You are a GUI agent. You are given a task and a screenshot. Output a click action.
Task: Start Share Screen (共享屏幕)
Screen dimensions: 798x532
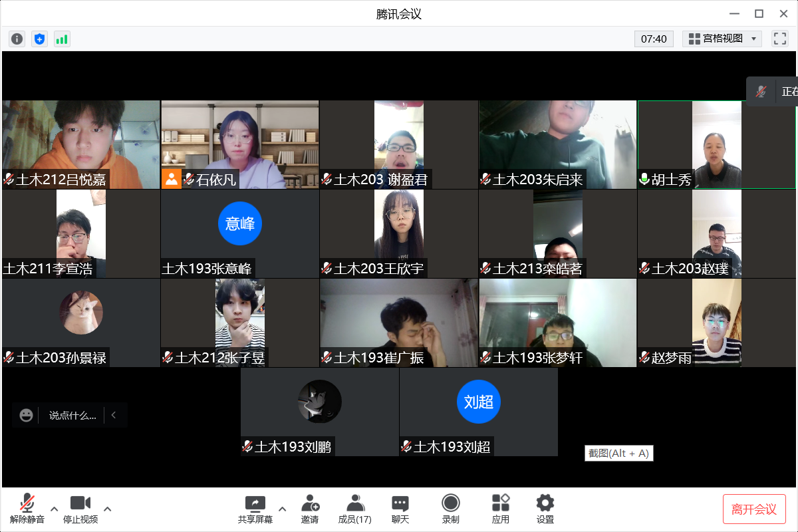[x=255, y=509]
